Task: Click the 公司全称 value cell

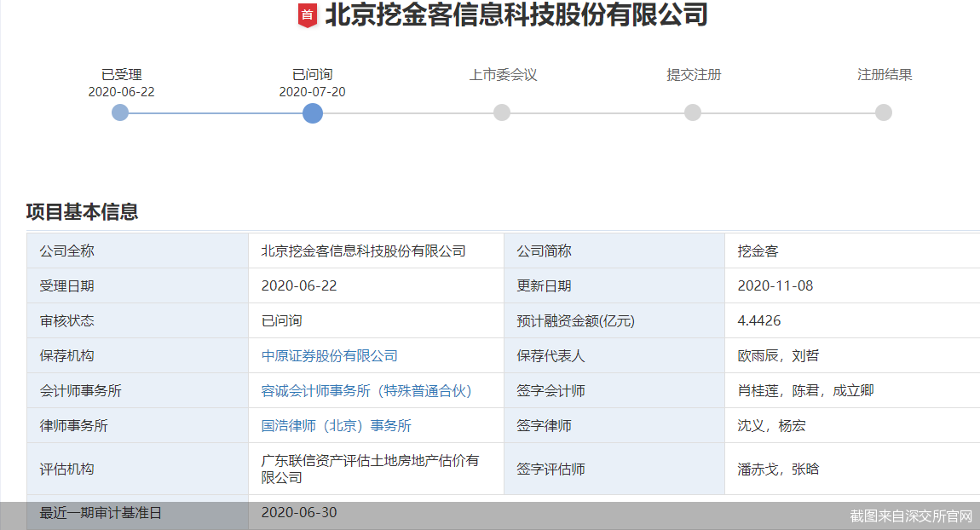Action: coord(377,251)
